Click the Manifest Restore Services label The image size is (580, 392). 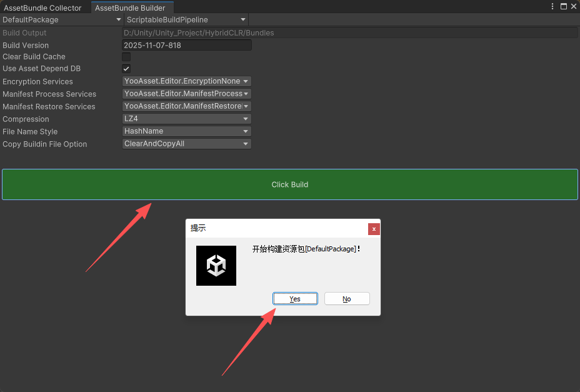click(x=49, y=107)
